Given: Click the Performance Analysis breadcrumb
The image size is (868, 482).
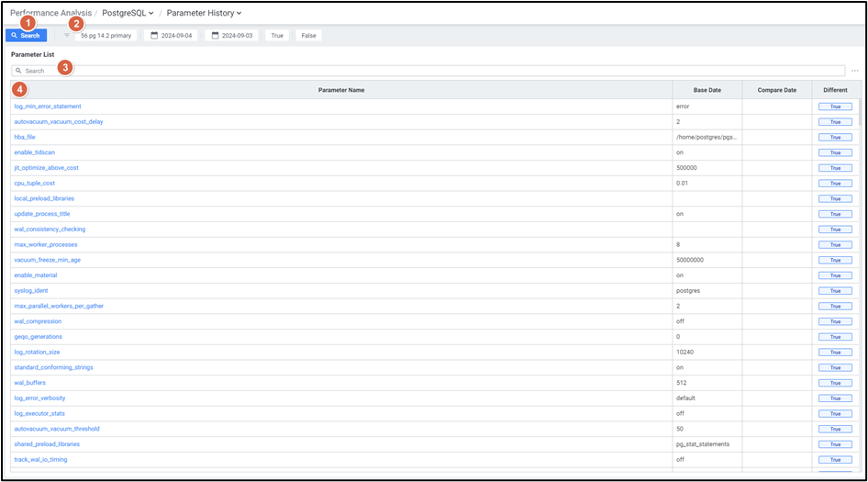Looking at the screenshot, I should pyautogui.click(x=50, y=13).
